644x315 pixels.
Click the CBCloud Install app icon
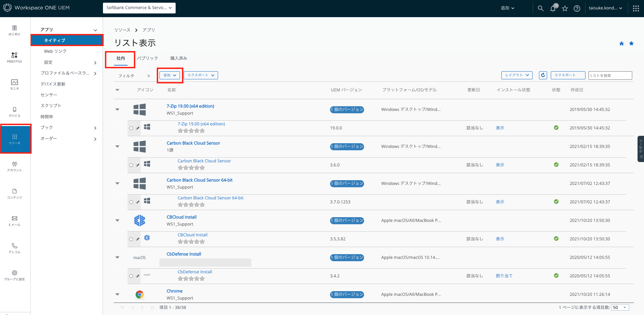coord(139,221)
